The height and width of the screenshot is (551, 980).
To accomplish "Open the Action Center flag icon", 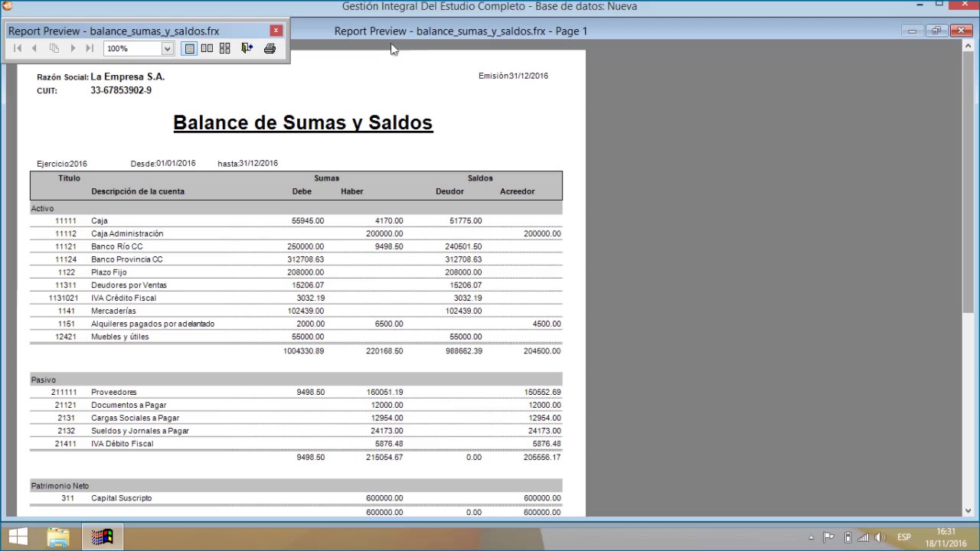I will coord(828,537).
